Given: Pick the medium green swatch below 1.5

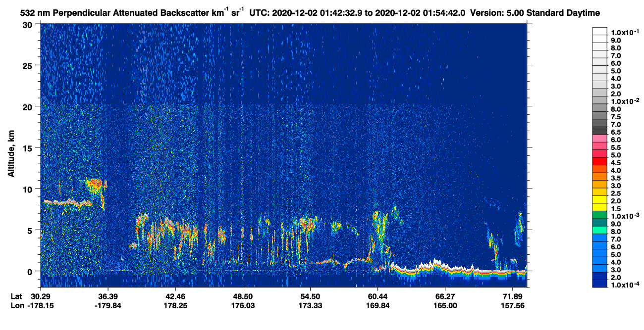Looking at the screenshot, I should (x=599, y=215).
